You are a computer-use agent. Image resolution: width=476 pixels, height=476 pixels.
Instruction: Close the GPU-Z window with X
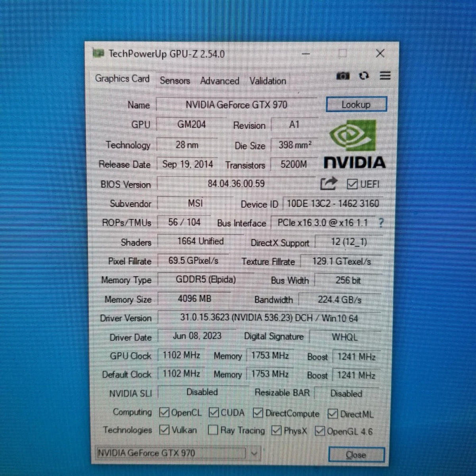pos(380,53)
